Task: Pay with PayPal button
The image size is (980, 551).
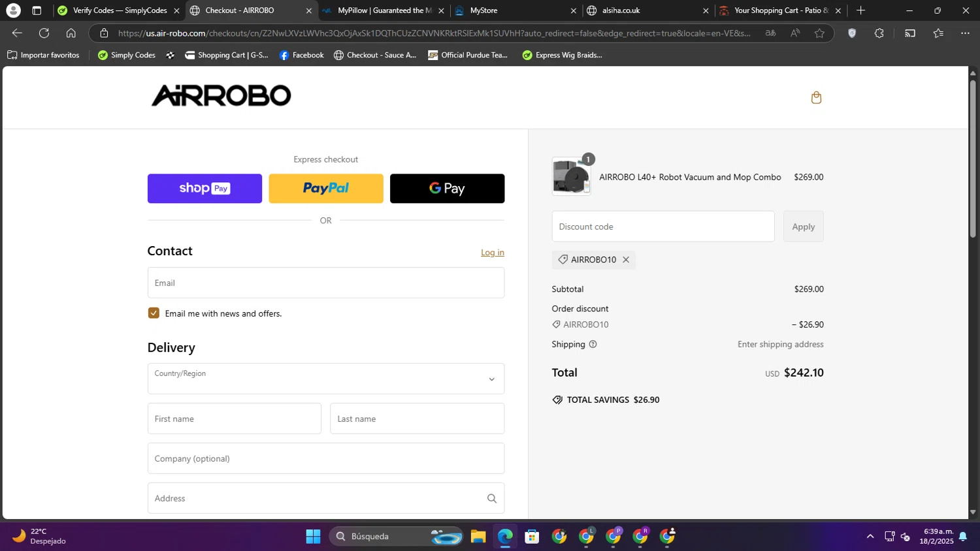Action: 326,189
